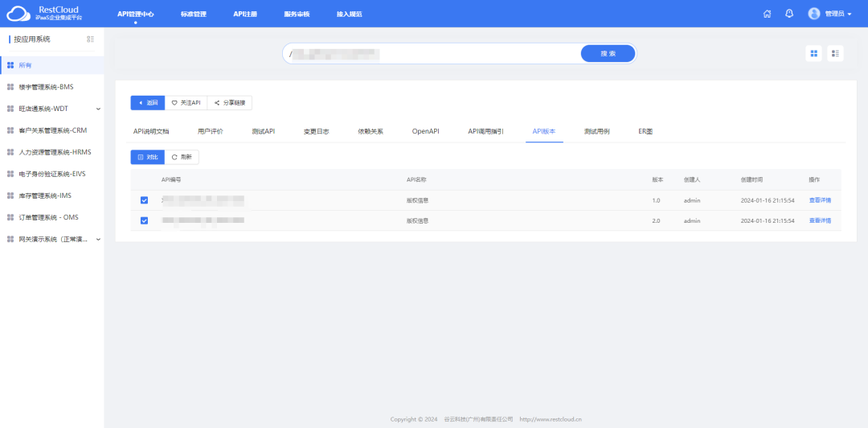Click the 对比 compare button
This screenshot has width=868, height=428.
pyautogui.click(x=148, y=158)
